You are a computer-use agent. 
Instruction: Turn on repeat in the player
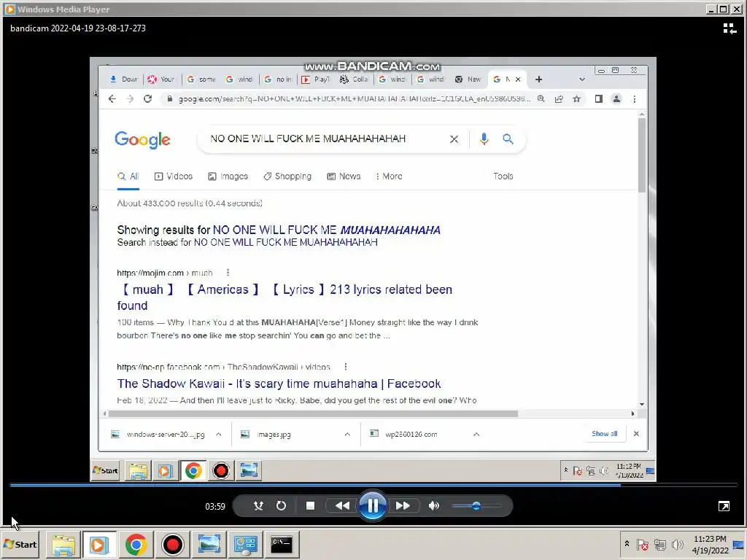click(281, 506)
